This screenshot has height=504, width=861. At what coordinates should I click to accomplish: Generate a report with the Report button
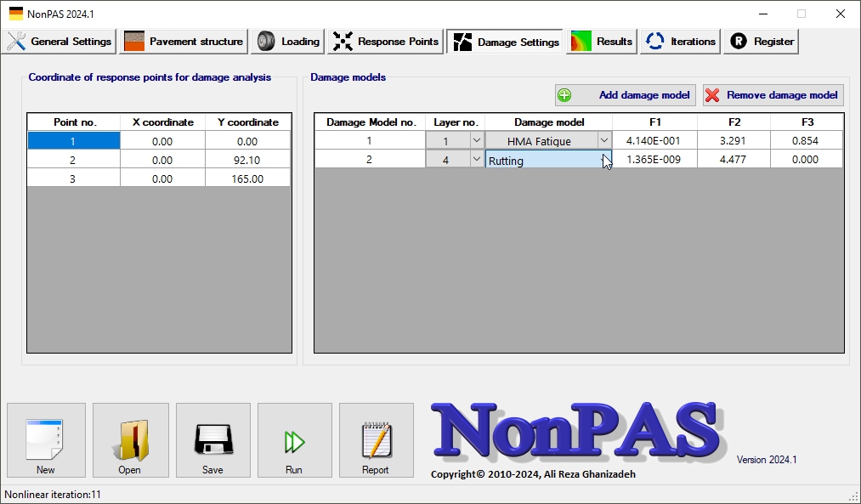click(376, 440)
